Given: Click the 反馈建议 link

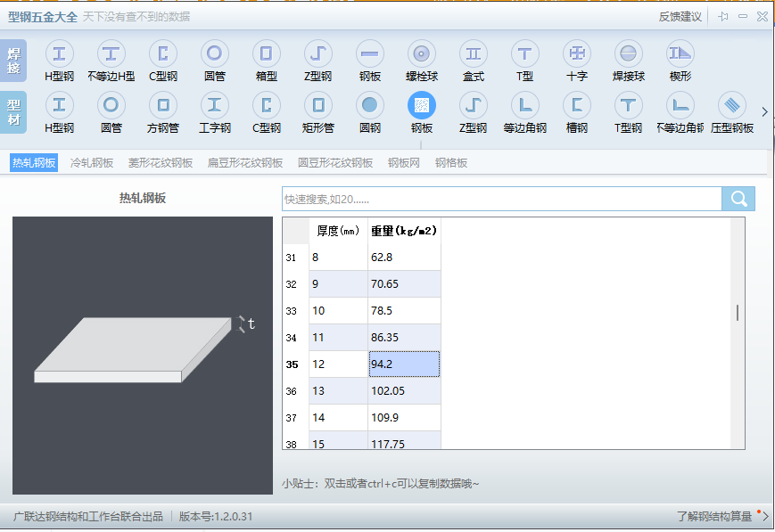Looking at the screenshot, I should pyautogui.click(x=680, y=17).
